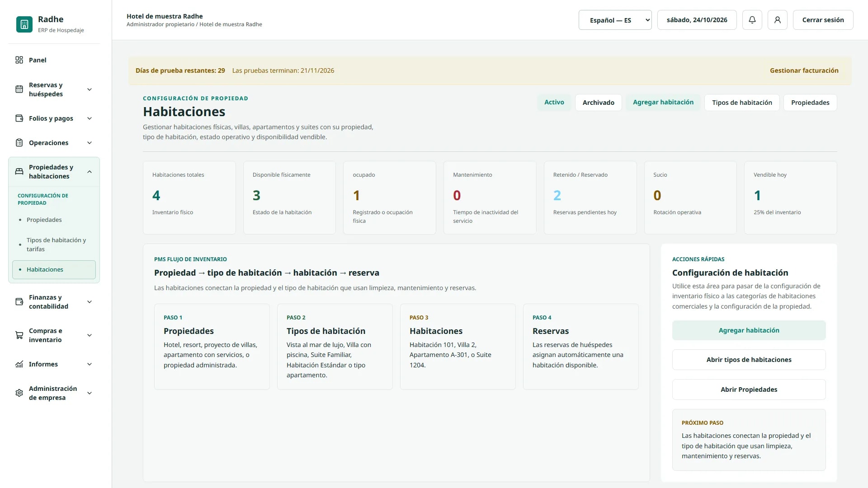This screenshot has height=488, width=868.
Task: Click the Administración de empresa gear icon
Action: point(19,393)
